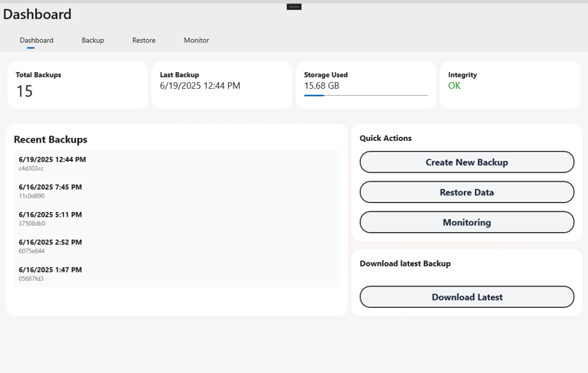The height and width of the screenshot is (373, 588).
Task: Click the 15.68 GB storage value
Action: pos(322,86)
